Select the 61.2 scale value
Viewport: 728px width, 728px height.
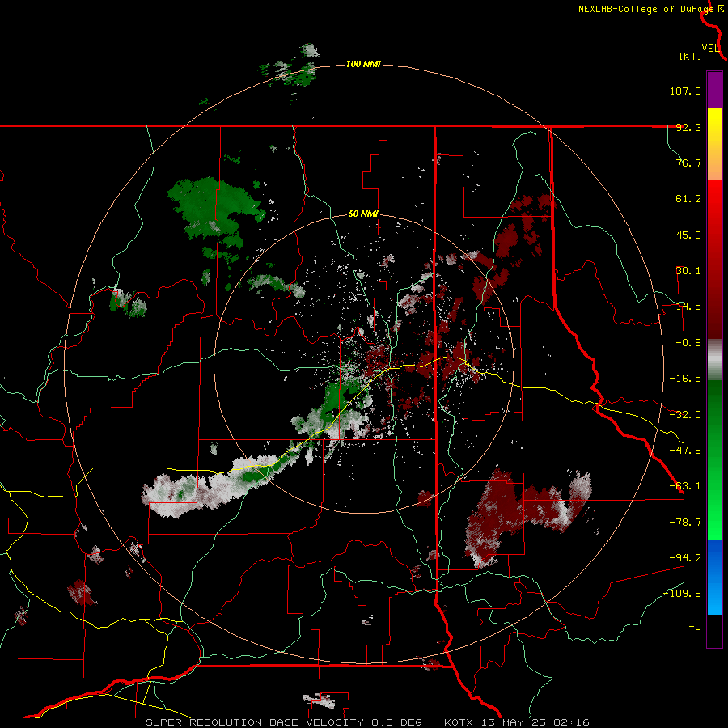point(688,199)
